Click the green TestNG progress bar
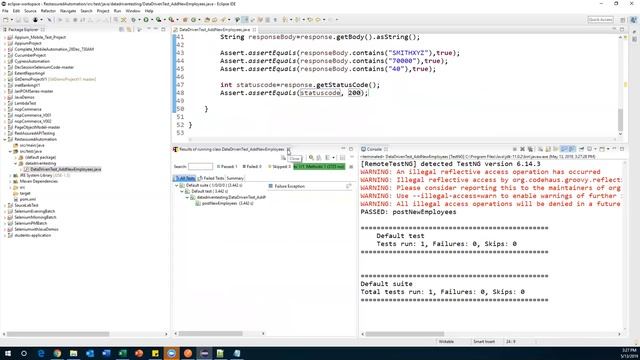Viewport: 640px width, 360px height. [x=319, y=167]
